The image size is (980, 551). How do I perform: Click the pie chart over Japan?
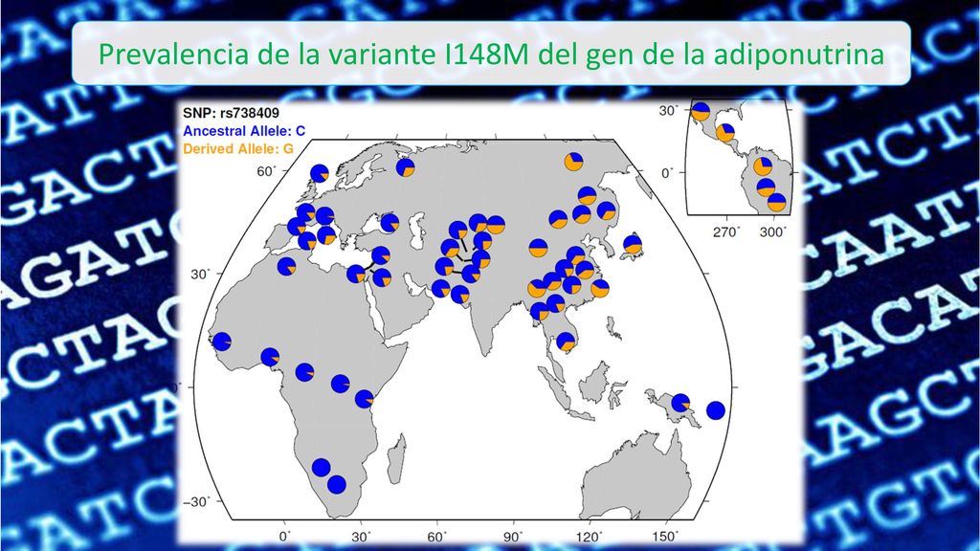[x=633, y=244]
